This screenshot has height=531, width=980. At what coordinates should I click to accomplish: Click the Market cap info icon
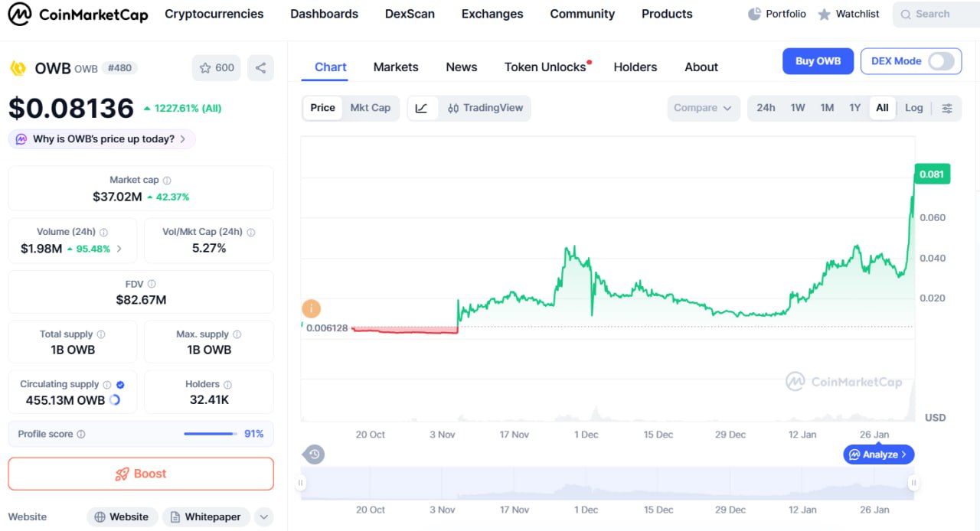167,181
